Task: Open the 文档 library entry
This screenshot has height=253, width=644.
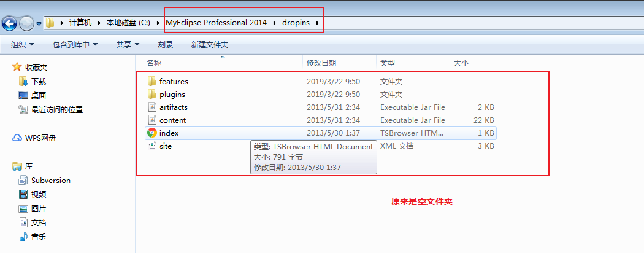Action: coord(39,222)
